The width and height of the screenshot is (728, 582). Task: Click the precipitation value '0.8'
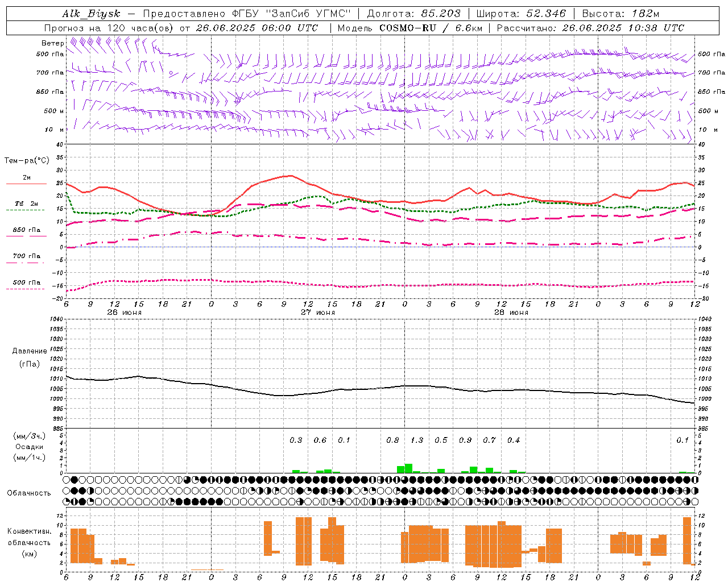[x=392, y=440]
